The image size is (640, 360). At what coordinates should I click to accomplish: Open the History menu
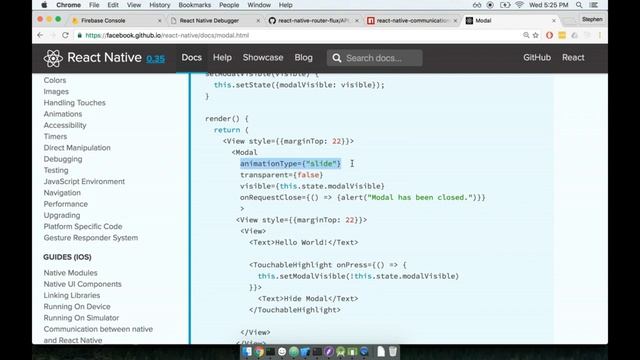coord(159,5)
